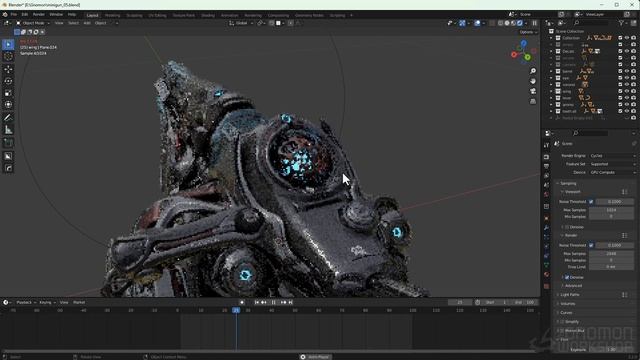This screenshot has height=360, width=640.
Task: Pause timeline playback
Action: coord(273,302)
